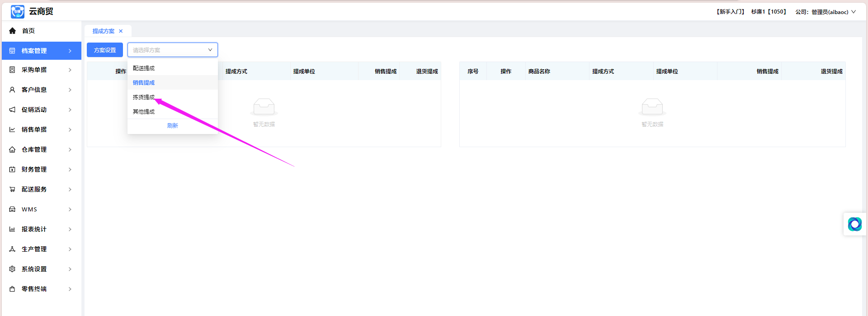This screenshot has height=316, width=868.
Task: Expand the 采购单据 chevron
Action: (70, 70)
